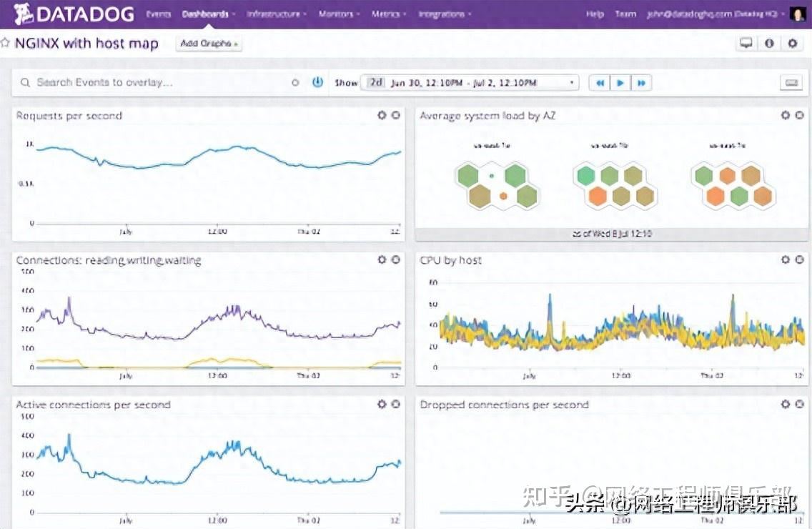The image size is (812, 529).
Task: Open the dashboard settings gear icon
Action: [x=792, y=44]
